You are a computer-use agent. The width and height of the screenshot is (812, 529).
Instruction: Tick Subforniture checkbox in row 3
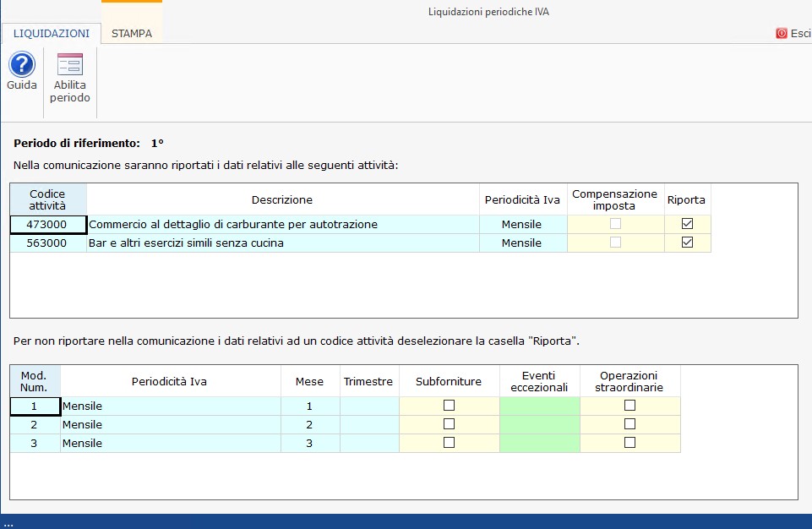449,443
